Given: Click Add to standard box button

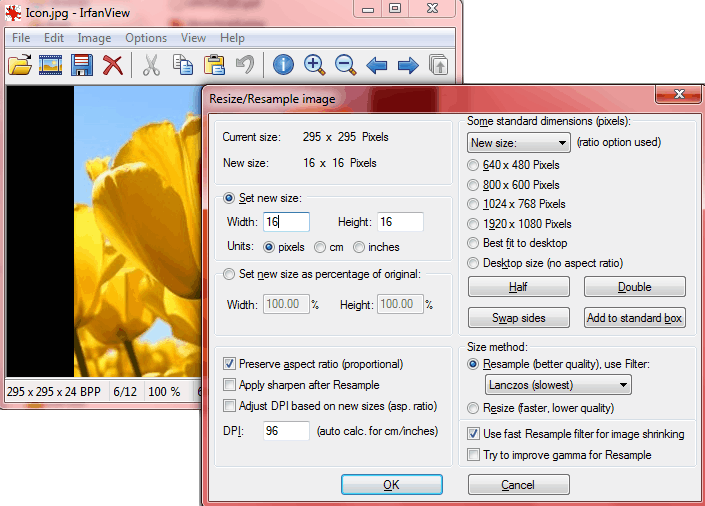Looking at the screenshot, I should click(634, 318).
